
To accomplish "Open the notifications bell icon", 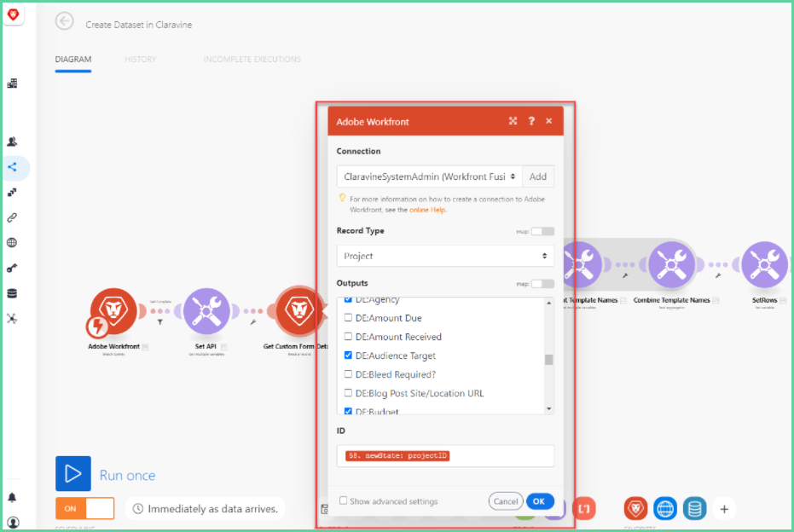I will pyautogui.click(x=12, y=498).
